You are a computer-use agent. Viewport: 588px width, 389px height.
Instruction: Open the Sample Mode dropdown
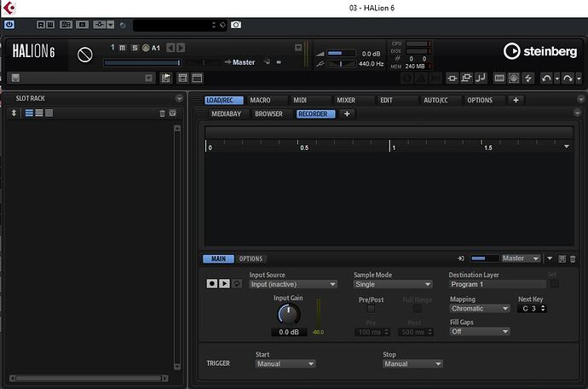pyautogui.click(x=393, y=284)
